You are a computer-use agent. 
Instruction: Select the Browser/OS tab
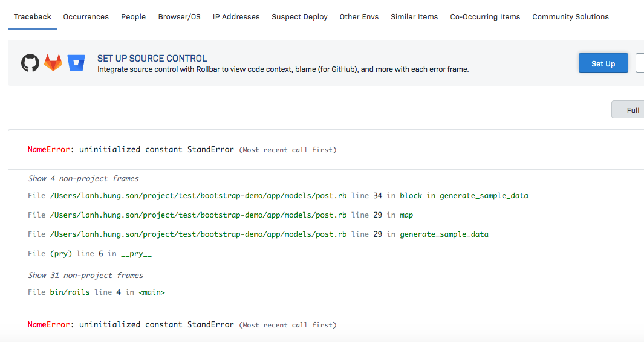(179, 17)
